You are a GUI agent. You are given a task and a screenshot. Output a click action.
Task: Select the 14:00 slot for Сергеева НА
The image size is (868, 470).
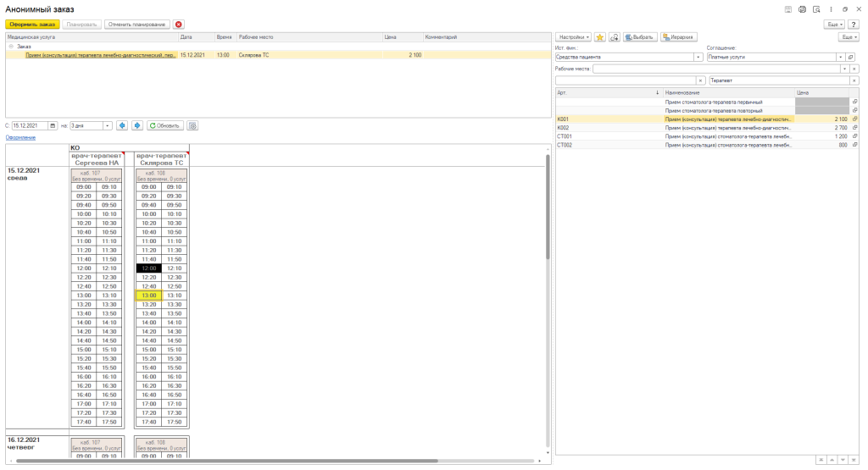(x=83, y=322)
